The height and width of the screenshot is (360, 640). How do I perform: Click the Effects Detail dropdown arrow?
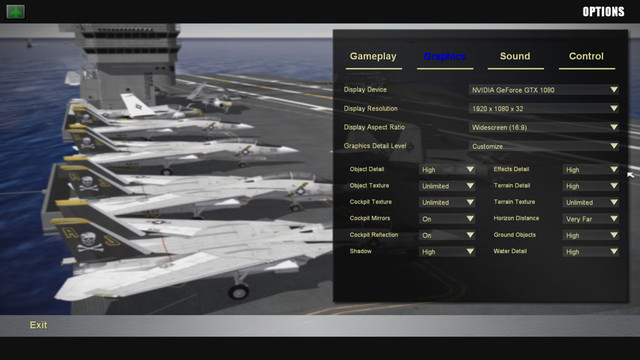(613, 169)
